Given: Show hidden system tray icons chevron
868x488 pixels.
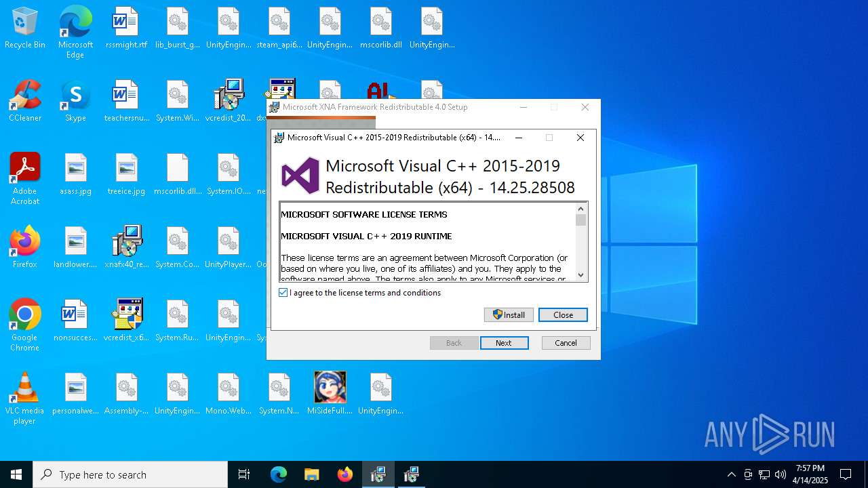Looking at the screenshot, I should pyautogui.click(x=731, y=474).
